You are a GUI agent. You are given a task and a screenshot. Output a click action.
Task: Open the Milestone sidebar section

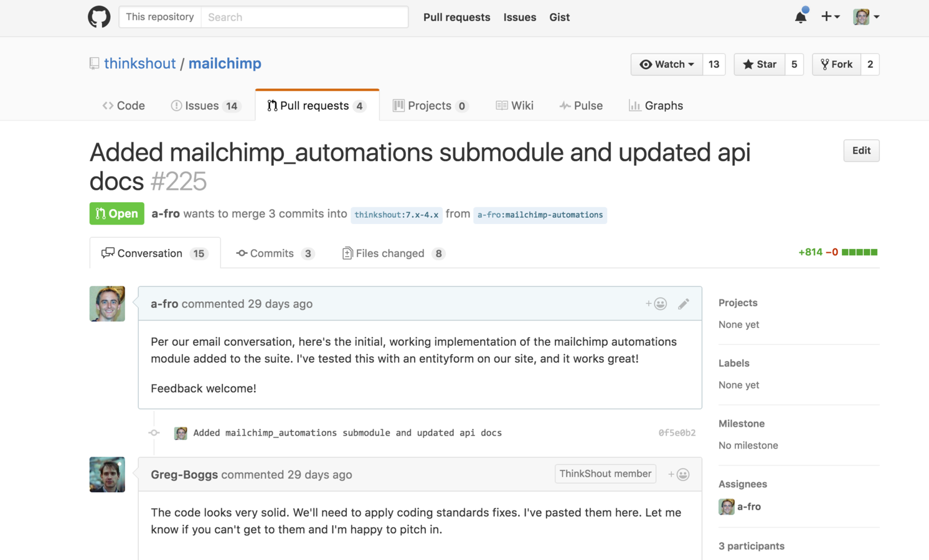tap(742, 424)
